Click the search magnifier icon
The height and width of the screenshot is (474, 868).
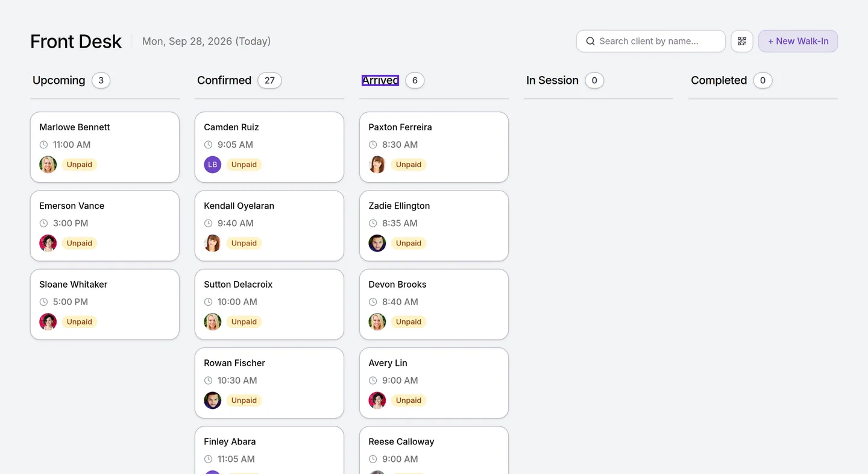(x=591, y=41)
